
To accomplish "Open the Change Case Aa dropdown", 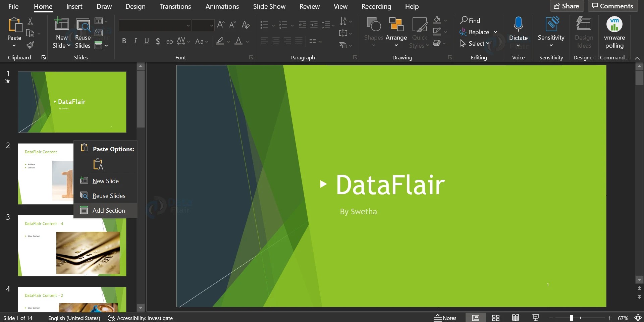I will [202, 41].
